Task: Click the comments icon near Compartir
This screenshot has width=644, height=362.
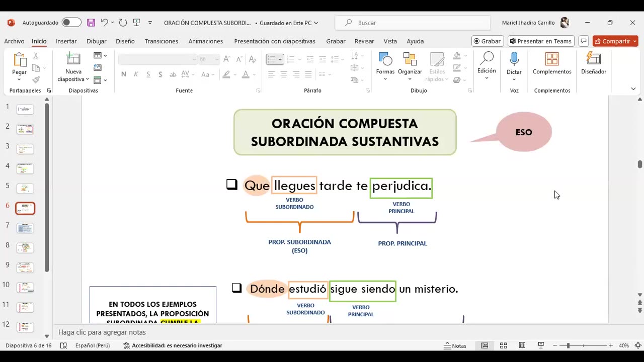Action: point(584,41)
